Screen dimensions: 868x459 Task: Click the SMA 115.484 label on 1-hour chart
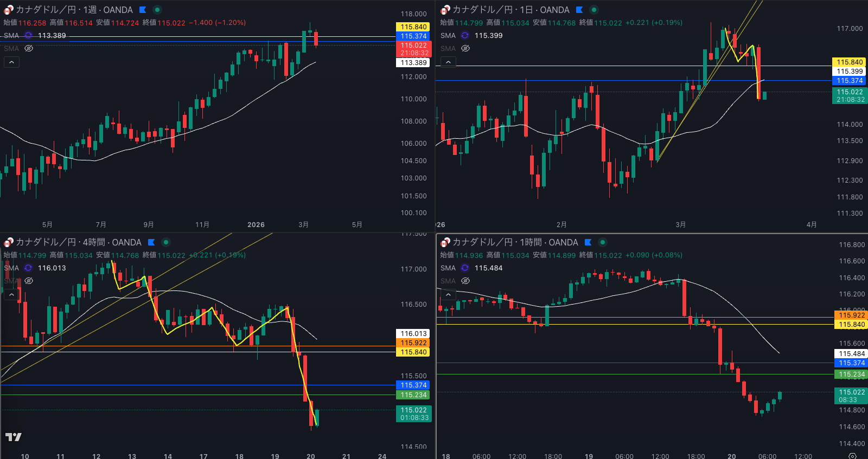488,268
